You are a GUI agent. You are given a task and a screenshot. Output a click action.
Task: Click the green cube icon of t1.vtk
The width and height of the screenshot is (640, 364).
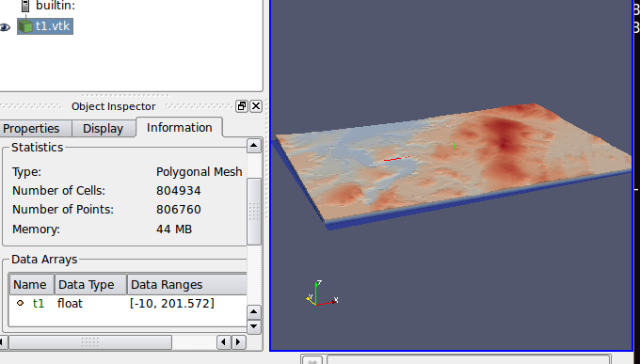(25, 26)
